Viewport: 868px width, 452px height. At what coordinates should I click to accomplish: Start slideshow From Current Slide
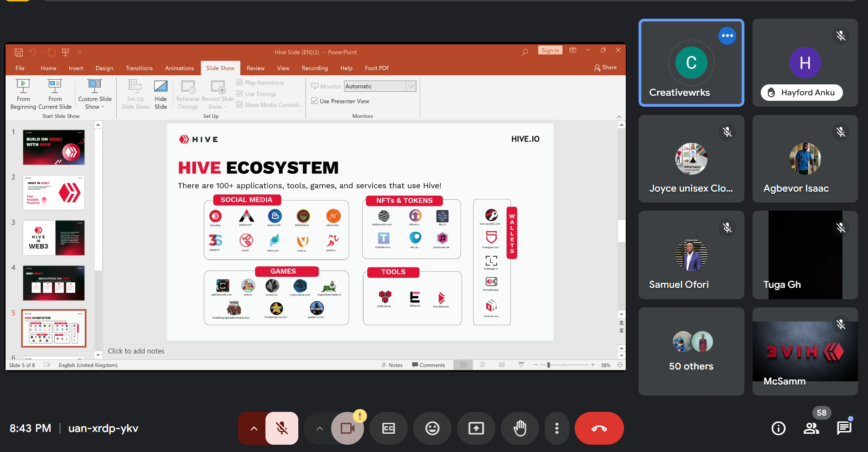pyautogui.click(x=55, y=94)
